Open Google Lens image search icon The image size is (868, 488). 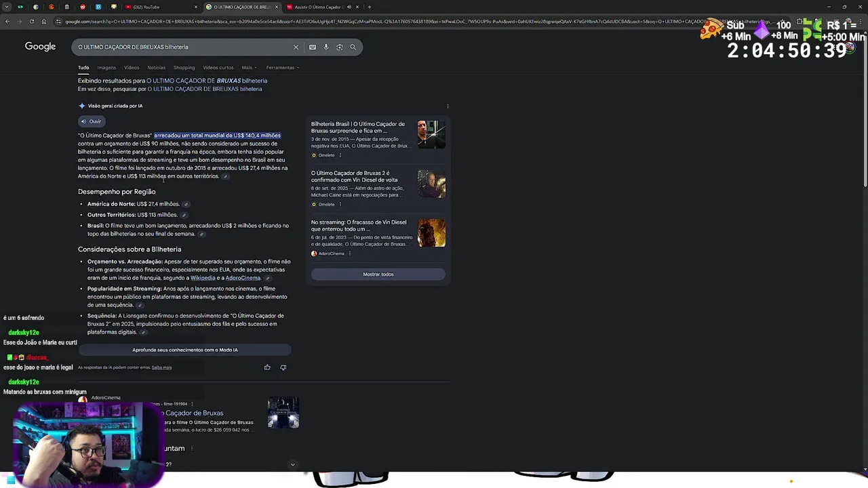point(340,47)
